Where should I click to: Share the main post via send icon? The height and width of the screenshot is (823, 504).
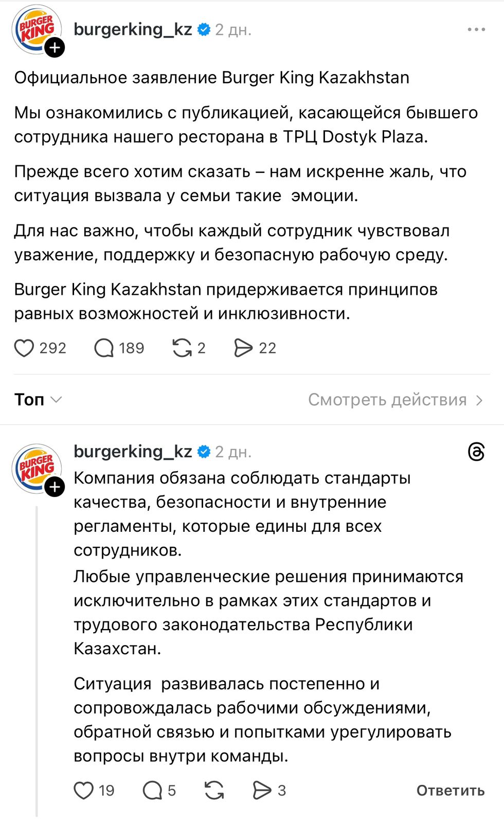coord(243,348)
